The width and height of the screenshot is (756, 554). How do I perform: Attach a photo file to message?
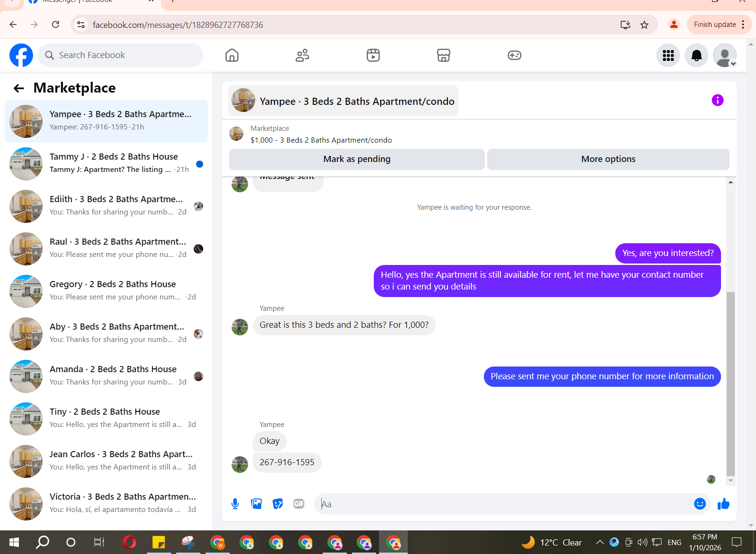click(257, 504)
